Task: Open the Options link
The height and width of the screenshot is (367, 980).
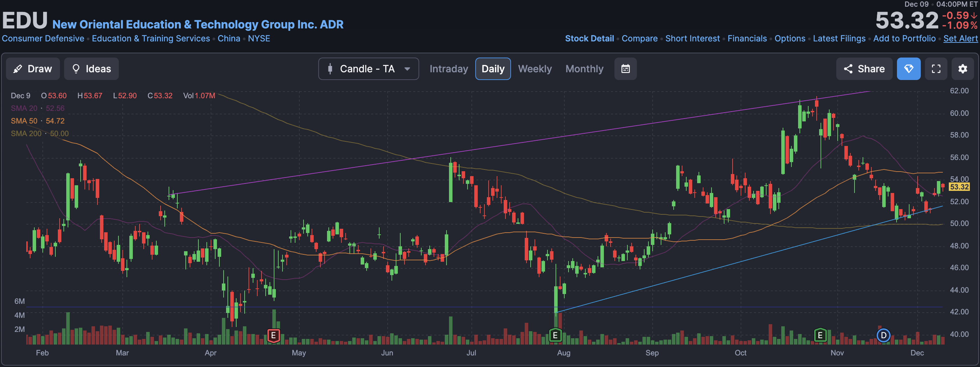Action: click(790, 39)
